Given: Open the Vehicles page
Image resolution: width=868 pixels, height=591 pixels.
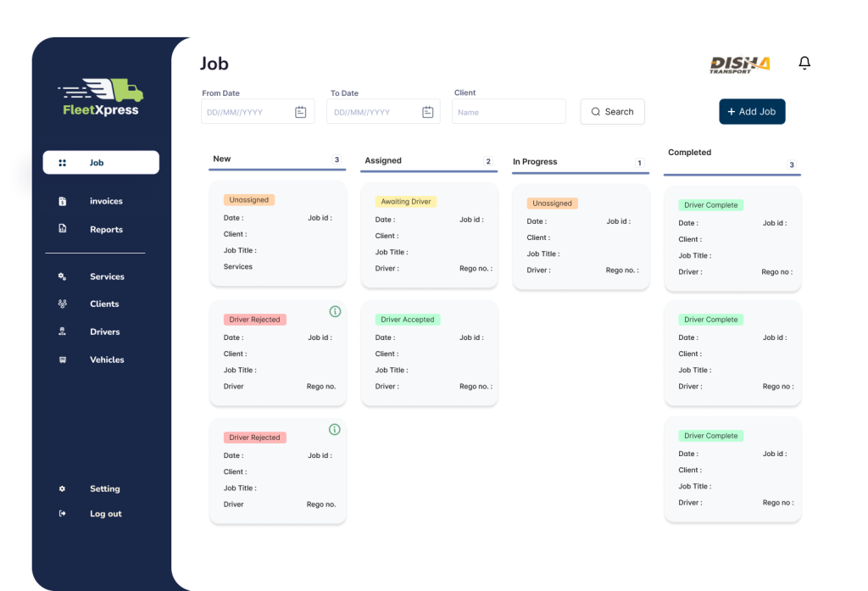Looking at the screenshot, I should 106,360.
